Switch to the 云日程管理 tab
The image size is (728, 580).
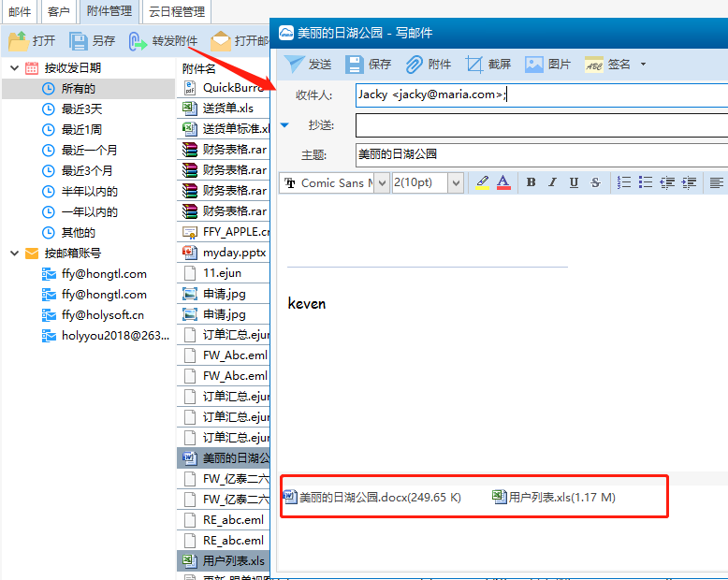pos(176,12)
